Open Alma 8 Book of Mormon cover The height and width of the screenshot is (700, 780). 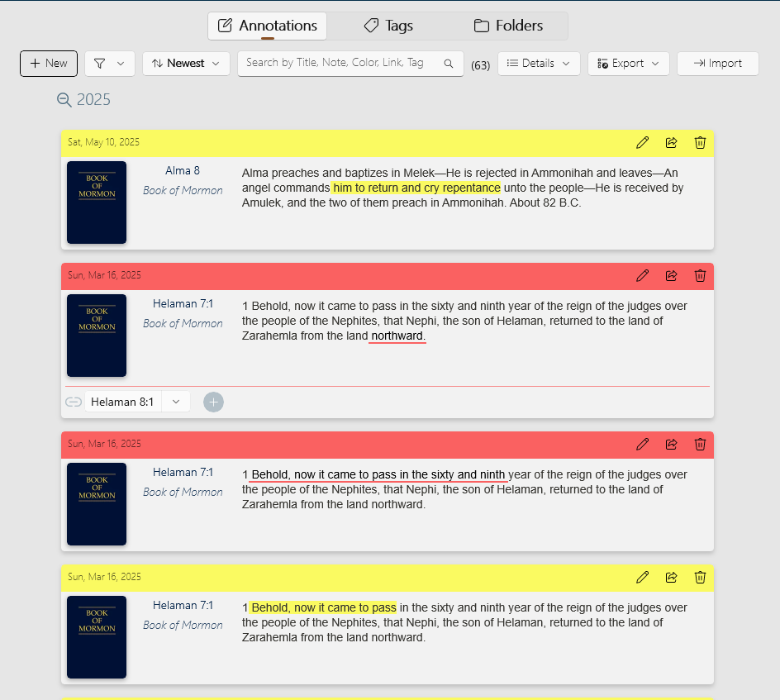pyautogui.click(x=97, y=202)
